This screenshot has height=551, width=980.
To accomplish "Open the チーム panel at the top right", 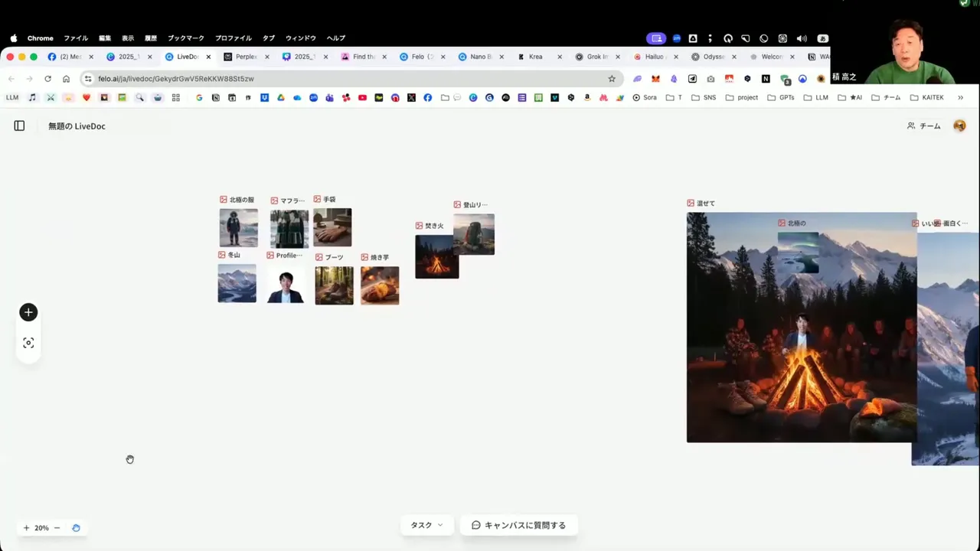I will point(924,126).
